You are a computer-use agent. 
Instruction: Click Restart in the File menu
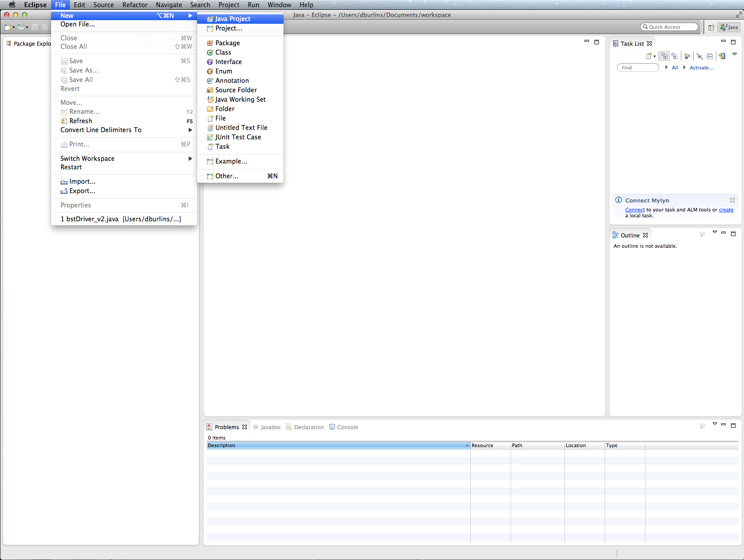click(124, 167)
